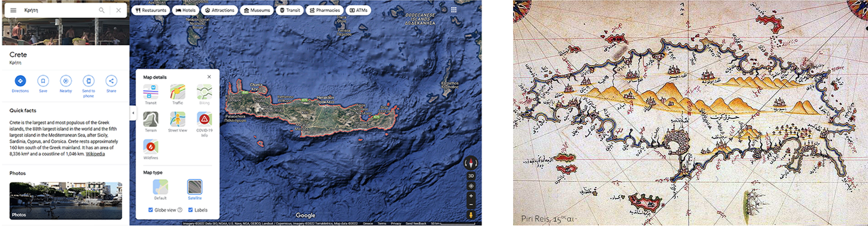Viewport: 868px width, 226px height.
Task: Open the hamburger menu beside the search box
Action: coord(13,10)
